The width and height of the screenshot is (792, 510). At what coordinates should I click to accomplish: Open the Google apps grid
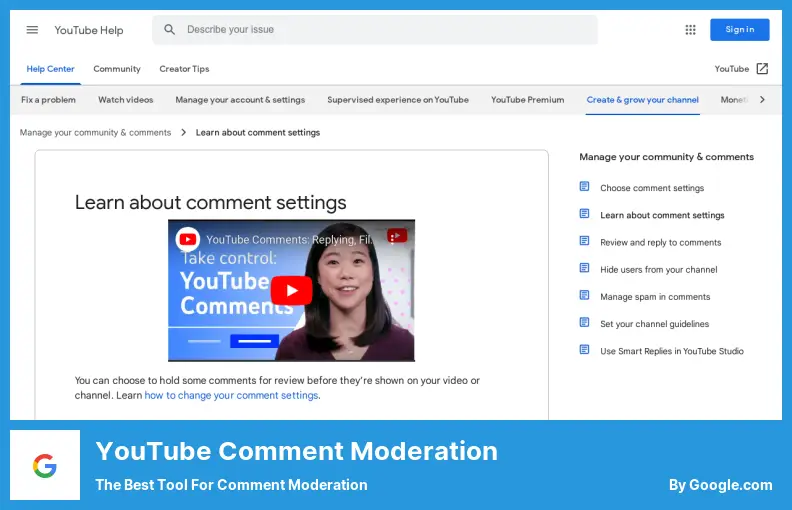690,30
